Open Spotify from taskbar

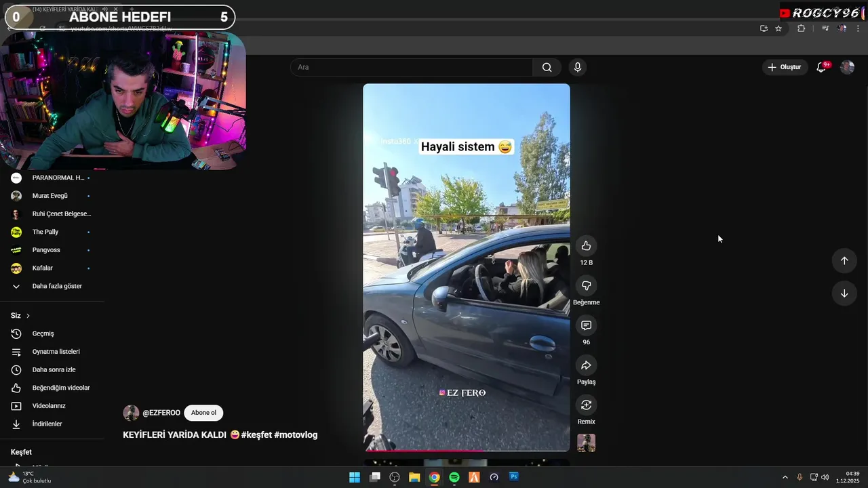pos(454,477)
